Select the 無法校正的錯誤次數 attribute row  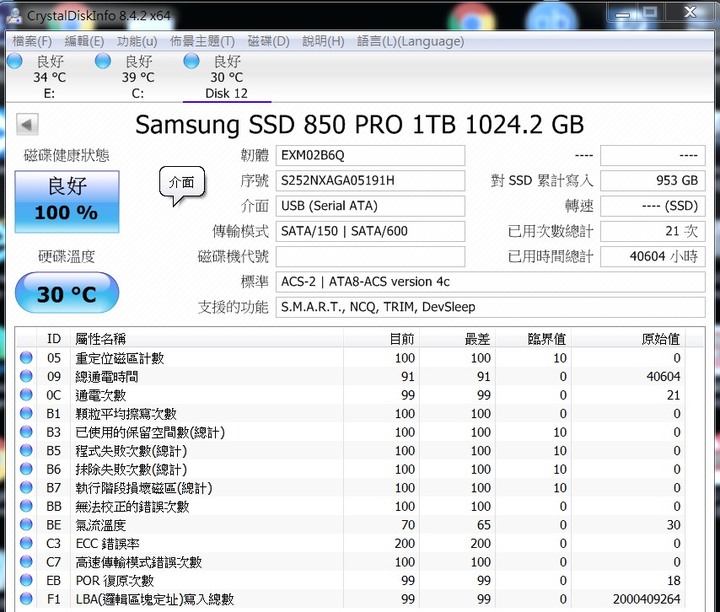click(x=360, y=506)
